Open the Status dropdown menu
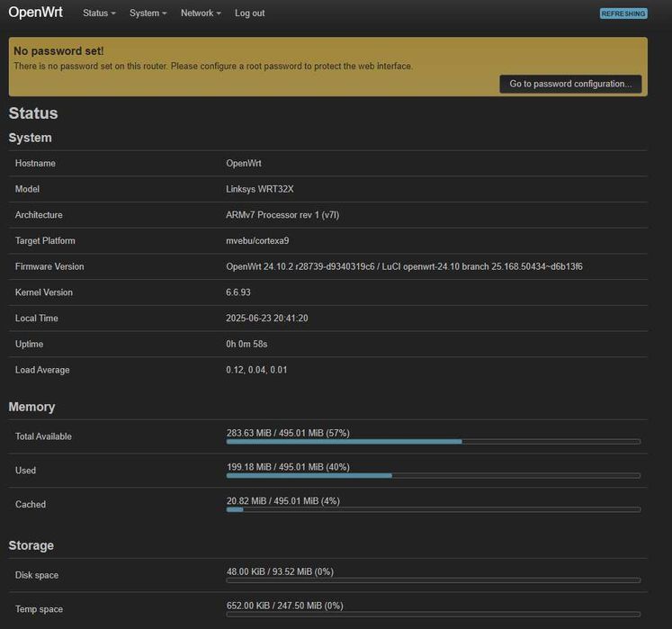 pyautogui.click(x=99, y=13)
